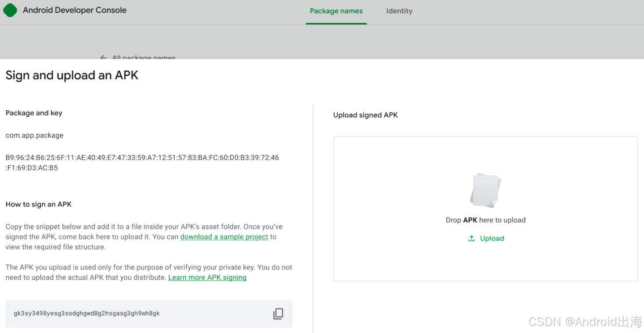Image resolution: width=644 pixels, height=333 pixels.
Task: Click the back arrow beside All package names
Action: (x=104, y=58)
